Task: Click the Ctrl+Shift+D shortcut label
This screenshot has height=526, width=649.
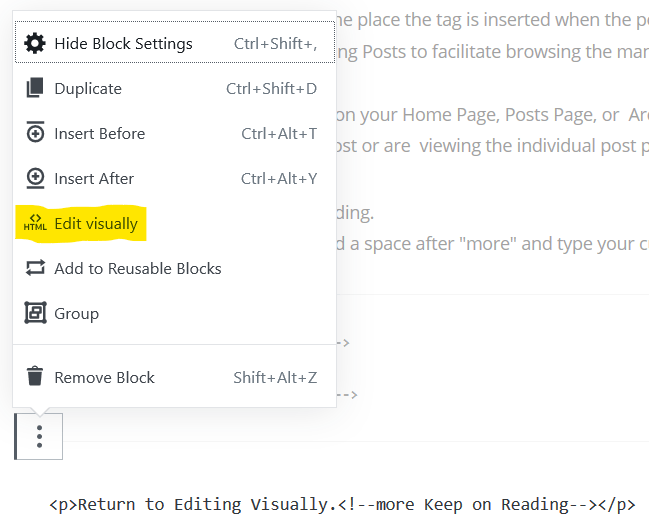Action: pos(271,89)
